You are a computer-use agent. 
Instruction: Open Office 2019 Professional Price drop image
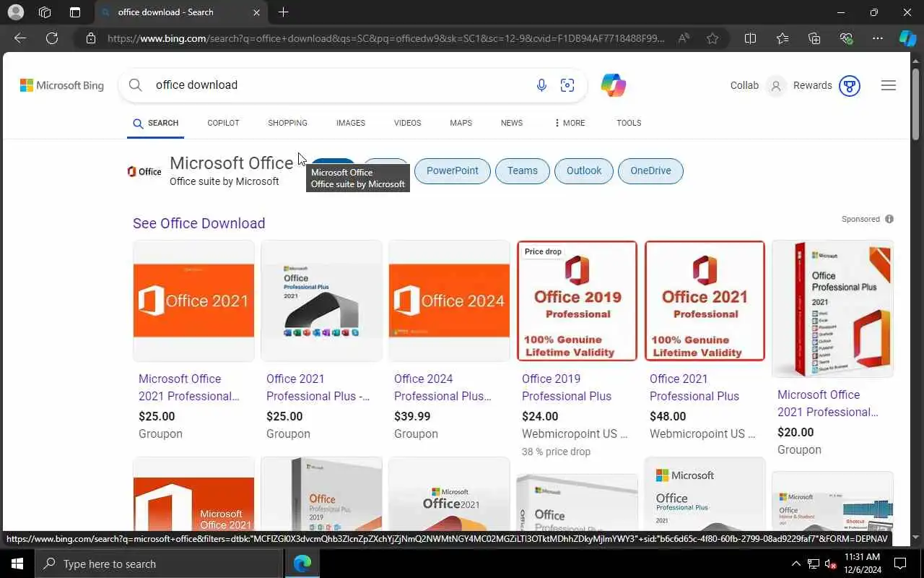tap(577, 301)
